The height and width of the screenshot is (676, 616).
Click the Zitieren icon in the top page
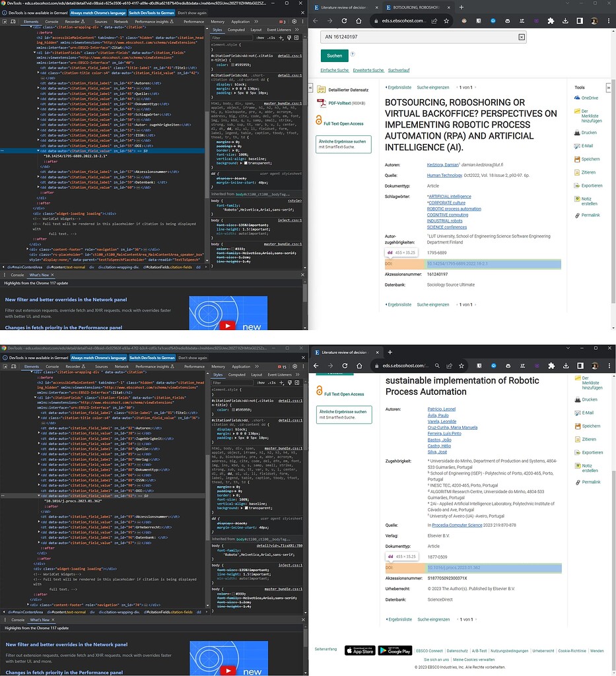[x=577, y=172]
